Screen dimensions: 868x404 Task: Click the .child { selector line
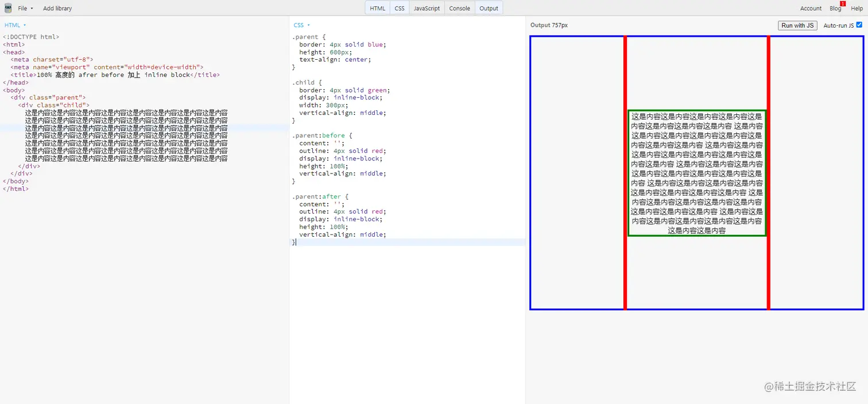click(307, 82)
